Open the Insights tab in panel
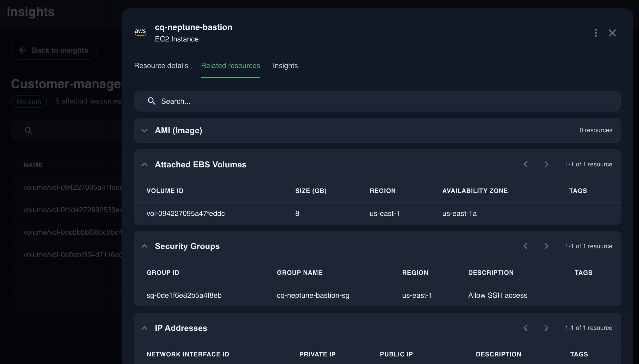 pos(285,66)
